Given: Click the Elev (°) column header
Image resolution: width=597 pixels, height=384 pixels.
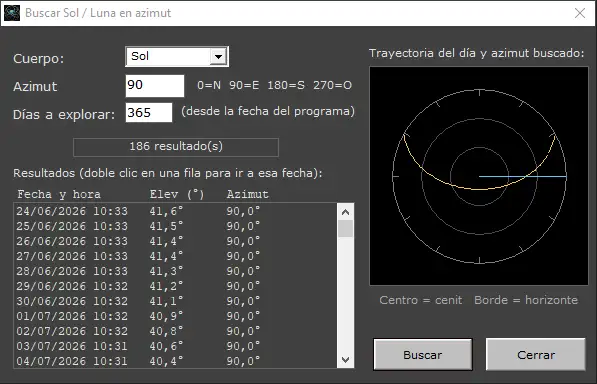Looking at the screenshot, I should [x=177, y=194].
